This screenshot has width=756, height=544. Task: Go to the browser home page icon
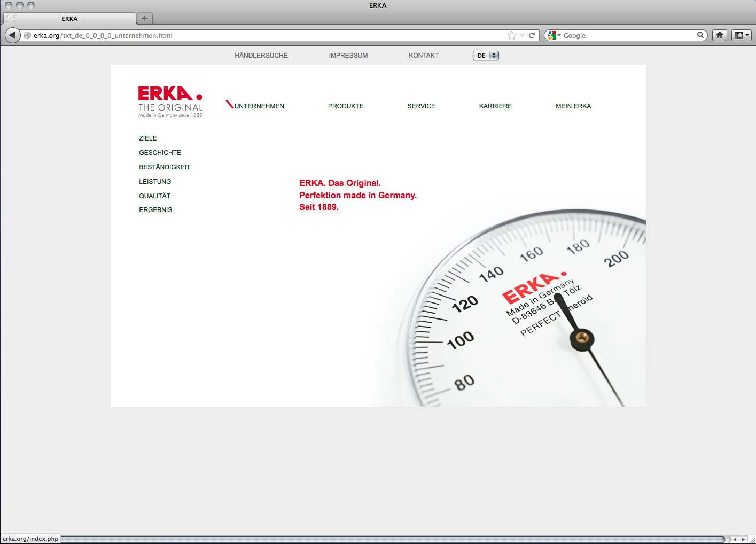pos(720,35)
